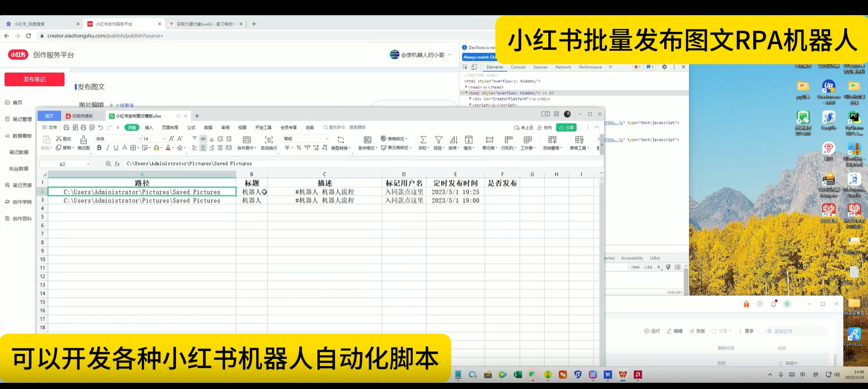The height and width of the screenshot is (389, 868).
Task: Click the red 发布笔记 button
Action: click(34, 79)
